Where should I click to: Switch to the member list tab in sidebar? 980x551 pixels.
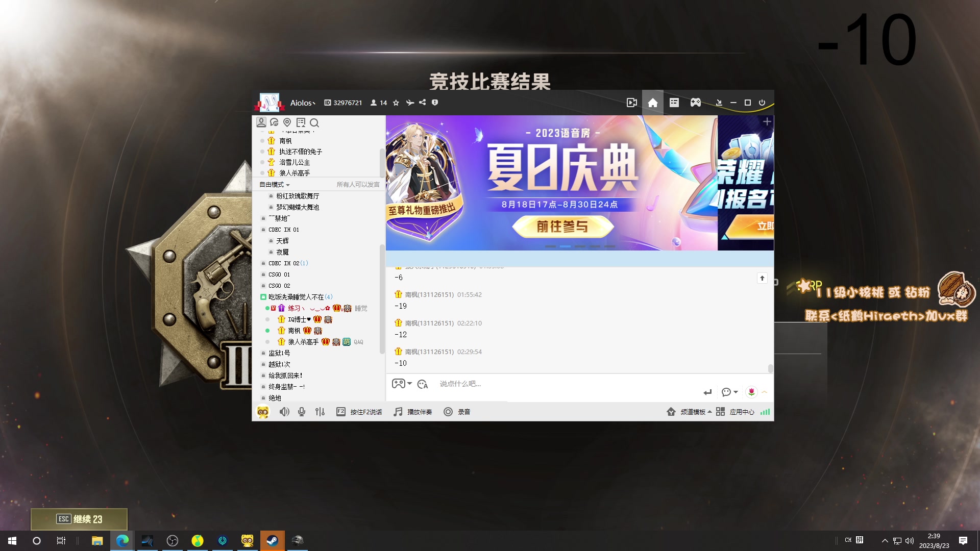coord(261,122)
